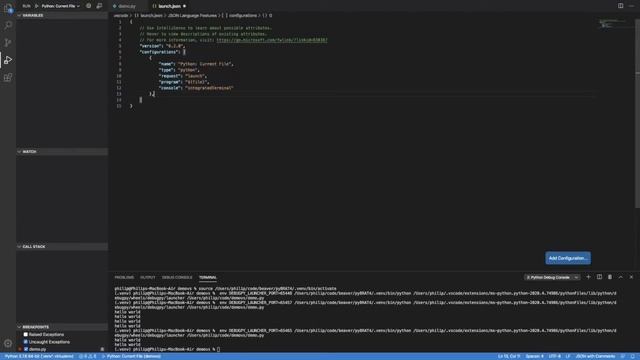Collapse the CALL STACK section
The width and height of the screenshot is (640, 360).
click(62, 247)
